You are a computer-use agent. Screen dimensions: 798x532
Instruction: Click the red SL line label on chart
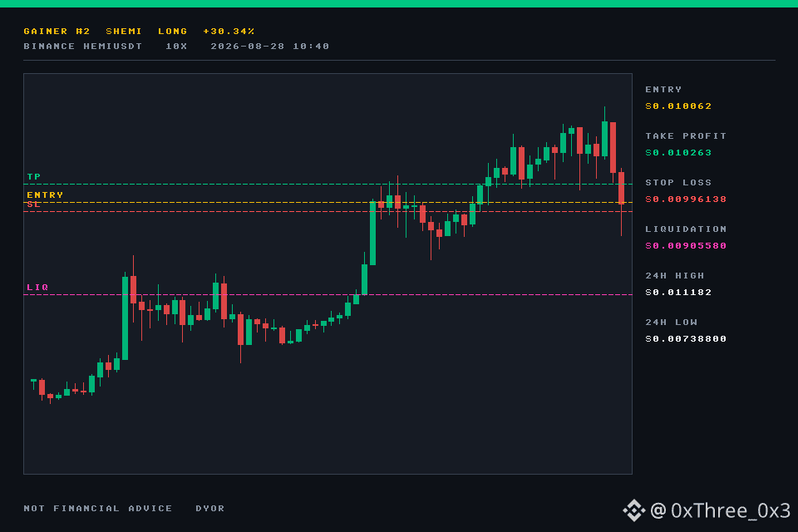(x=33, y=204)
